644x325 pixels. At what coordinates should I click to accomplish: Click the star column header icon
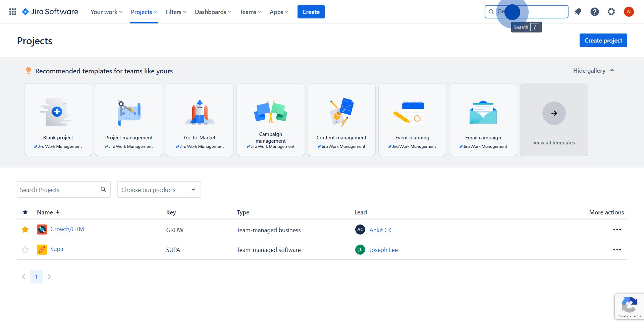coord(25,212)
